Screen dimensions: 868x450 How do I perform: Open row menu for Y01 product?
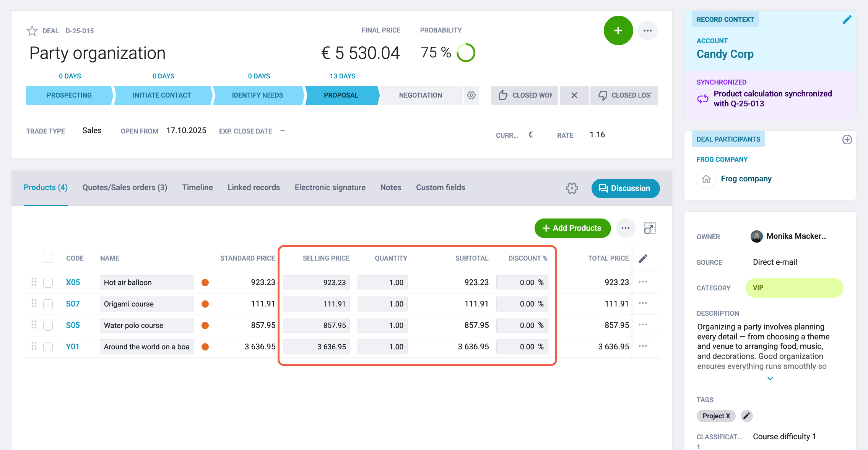click(x=643, y=346)
